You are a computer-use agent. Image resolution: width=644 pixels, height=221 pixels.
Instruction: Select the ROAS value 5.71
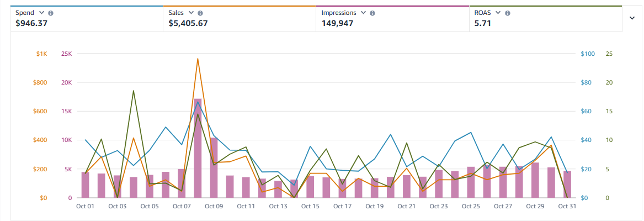point(483,23)
